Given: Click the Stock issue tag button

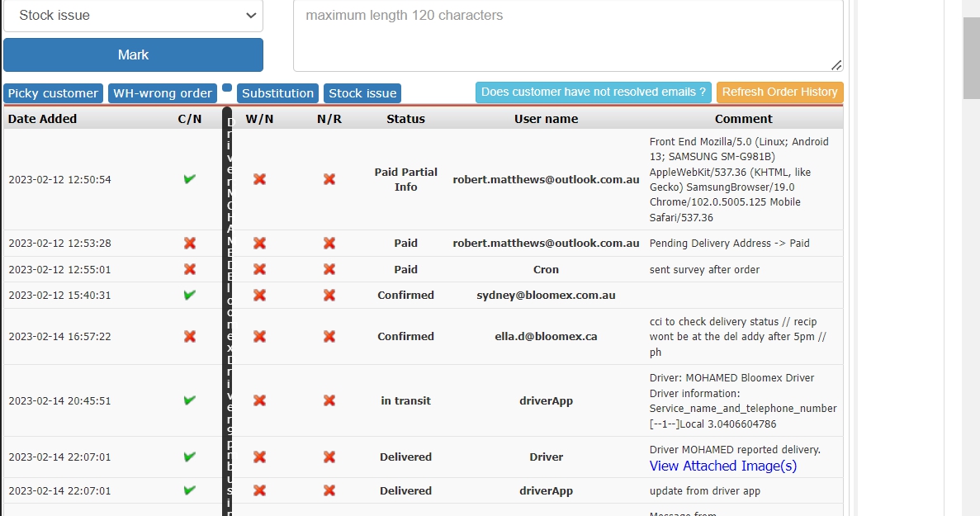Looking at the screenshot, I should (x=362, y=93).
